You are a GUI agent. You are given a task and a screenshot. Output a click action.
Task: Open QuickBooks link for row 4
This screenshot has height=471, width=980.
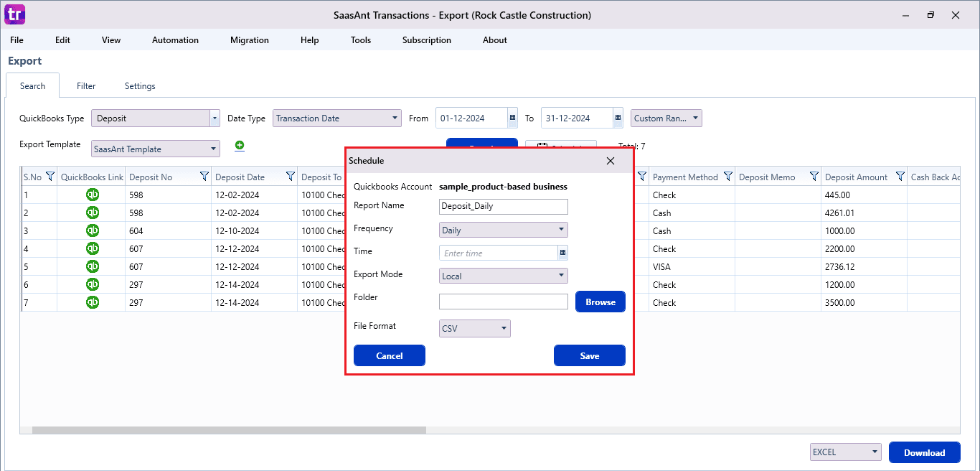coord(93,248)
